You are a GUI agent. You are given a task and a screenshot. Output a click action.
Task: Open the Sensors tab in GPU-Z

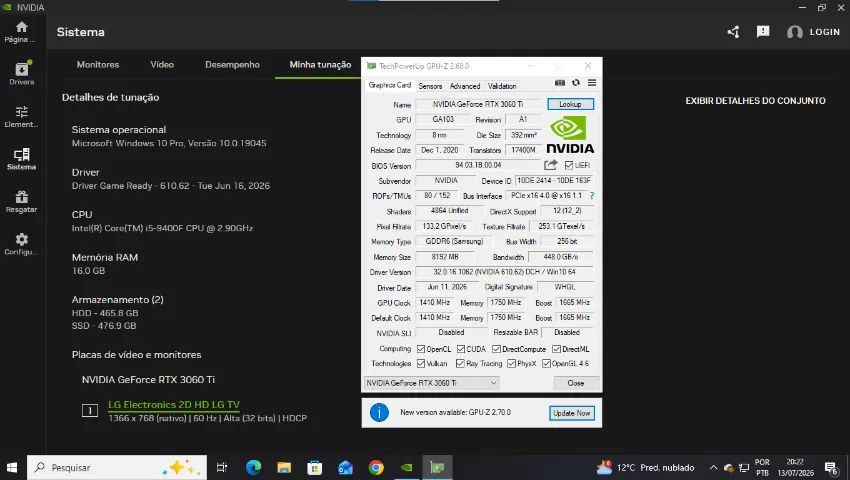pyautogui.click(x=430, y=86)
